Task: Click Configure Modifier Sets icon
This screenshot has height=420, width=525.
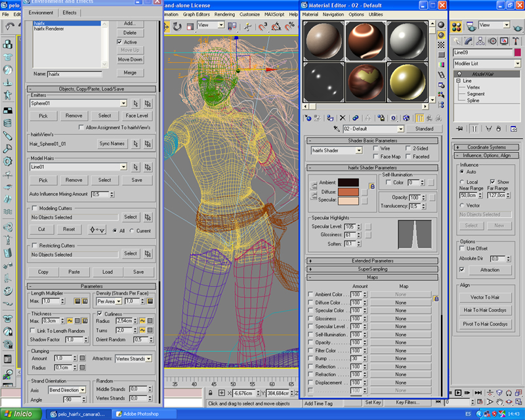Action: [513, 129]
